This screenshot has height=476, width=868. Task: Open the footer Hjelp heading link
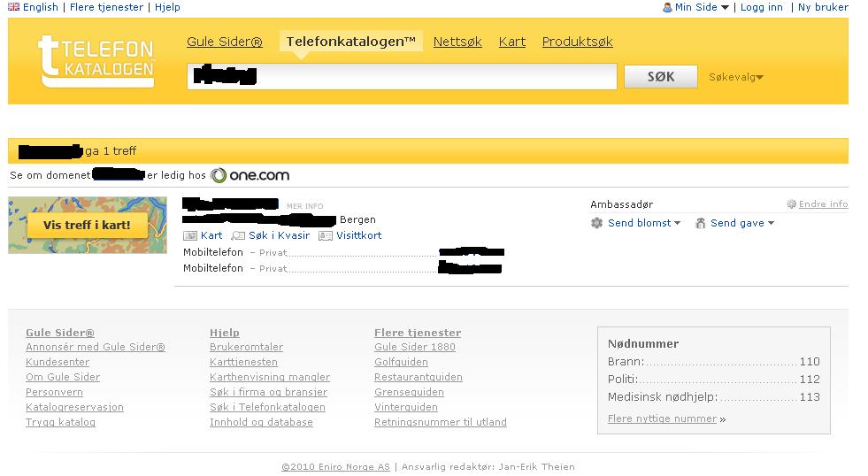coord(225,333)
